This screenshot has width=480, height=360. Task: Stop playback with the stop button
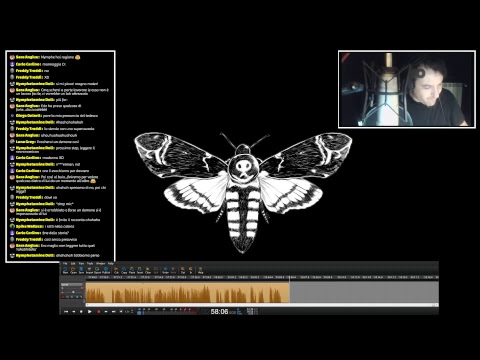pos(81,312)
